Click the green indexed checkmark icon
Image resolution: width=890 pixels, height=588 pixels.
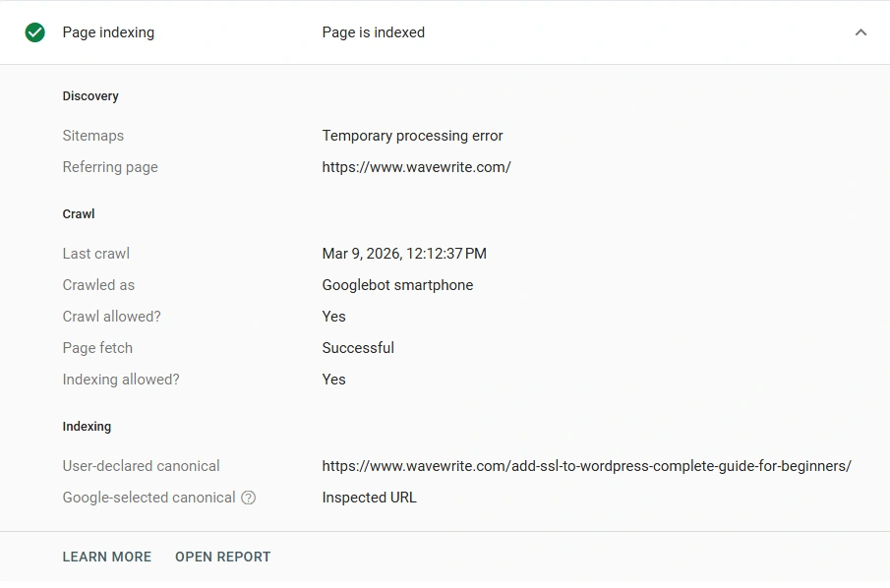pyautogui.click(x=35, y=32)
